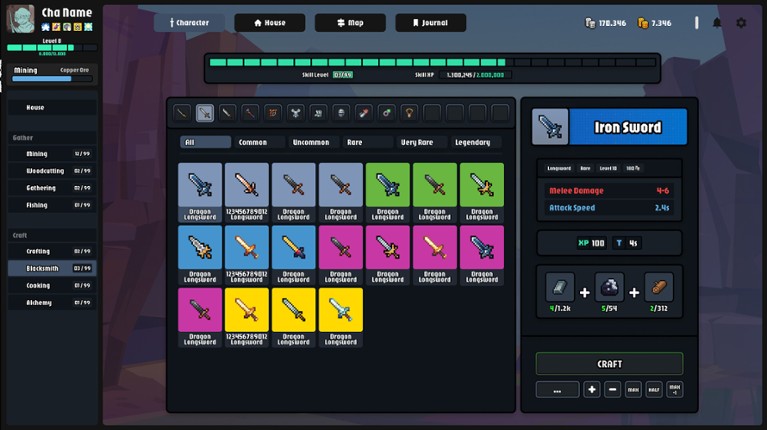Click the character portrait avatar

(x=21, y=19)
